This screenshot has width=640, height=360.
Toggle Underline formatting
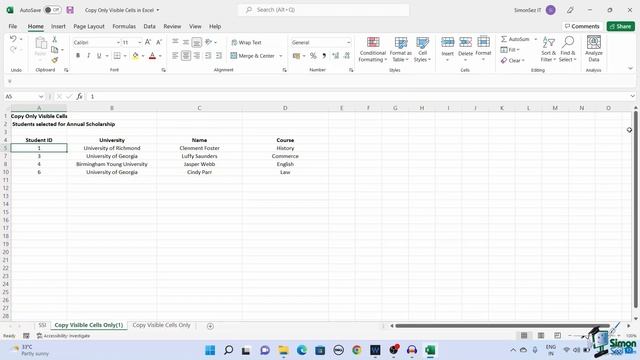click(x=99, y=56)
